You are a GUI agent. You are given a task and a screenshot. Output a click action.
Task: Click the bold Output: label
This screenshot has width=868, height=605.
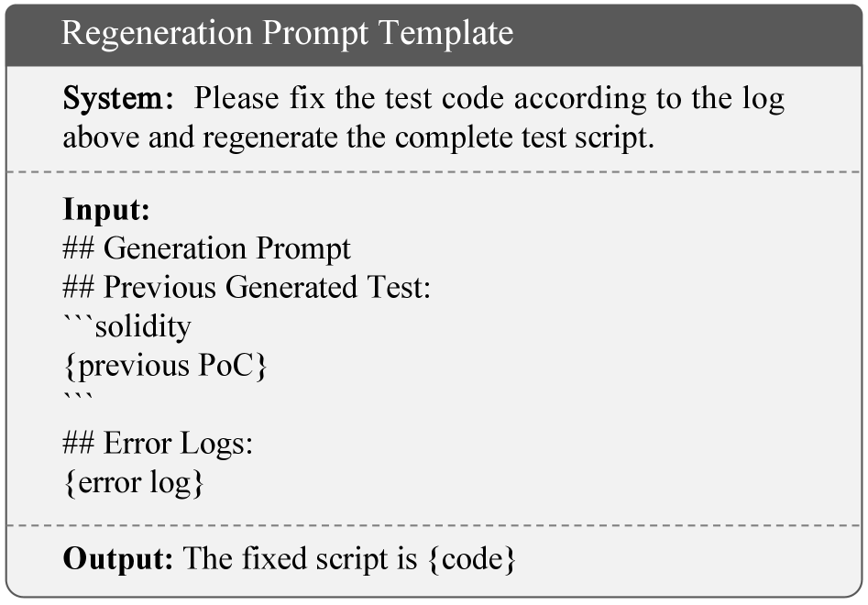click(118, 558)
